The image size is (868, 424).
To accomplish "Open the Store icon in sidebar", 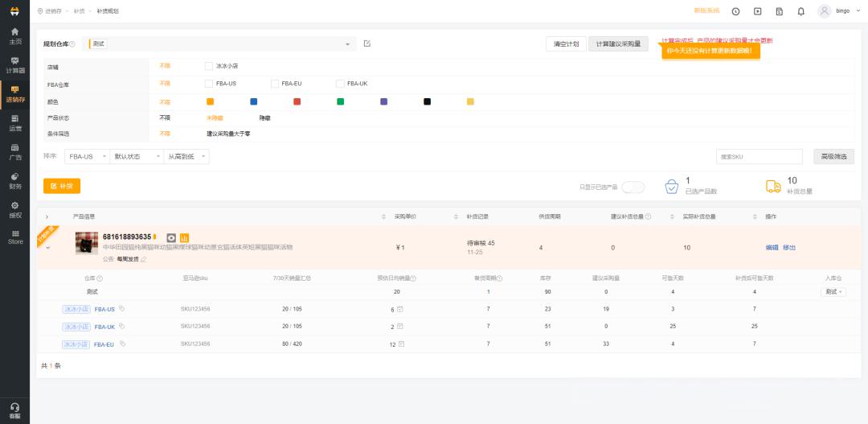I will pos(14,237).
